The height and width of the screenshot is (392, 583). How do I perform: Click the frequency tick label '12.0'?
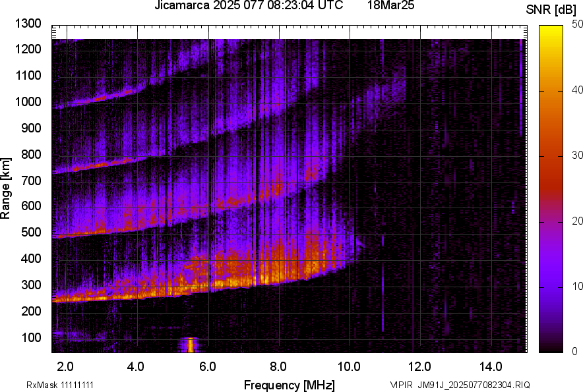(420, 367)
